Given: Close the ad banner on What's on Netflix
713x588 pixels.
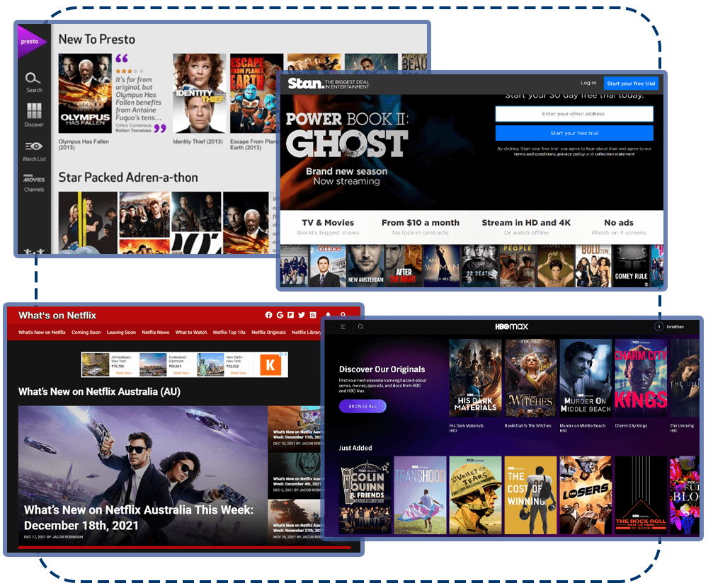Looking at the screenshot, I should click(x=284, y=354).
